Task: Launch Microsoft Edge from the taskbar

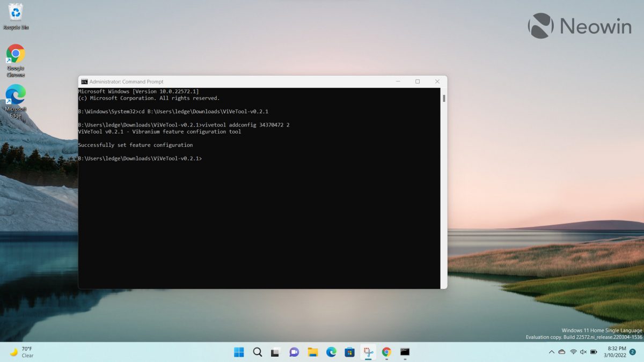Action: [x=331, y=352]
